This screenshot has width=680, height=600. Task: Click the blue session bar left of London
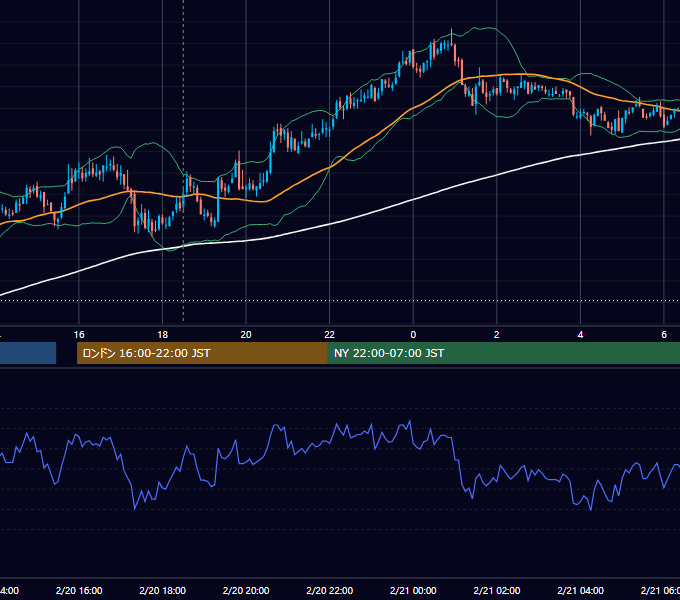(x=28, y=353)
